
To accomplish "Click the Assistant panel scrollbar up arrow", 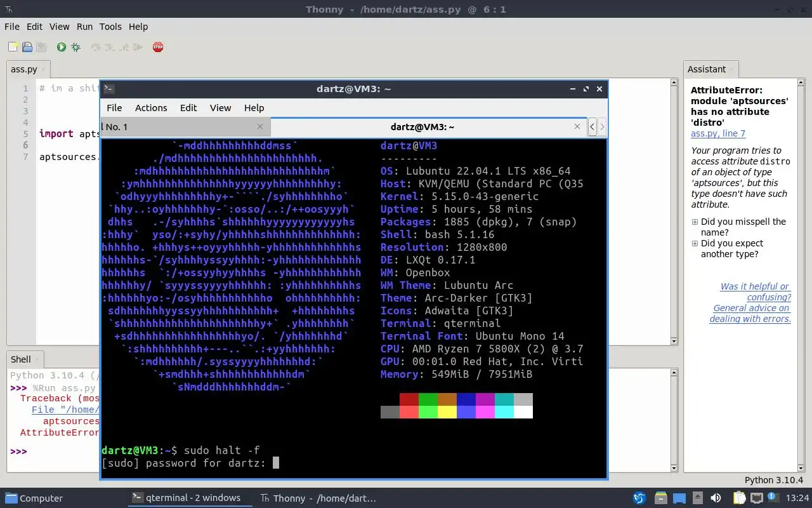I will [x=801, y=82].
